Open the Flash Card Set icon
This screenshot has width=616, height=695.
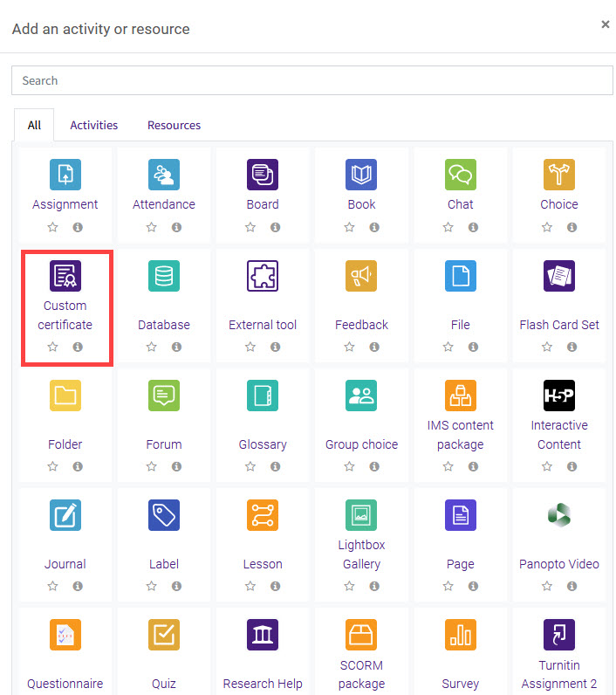pyautogui.click(x=559, y=276)
